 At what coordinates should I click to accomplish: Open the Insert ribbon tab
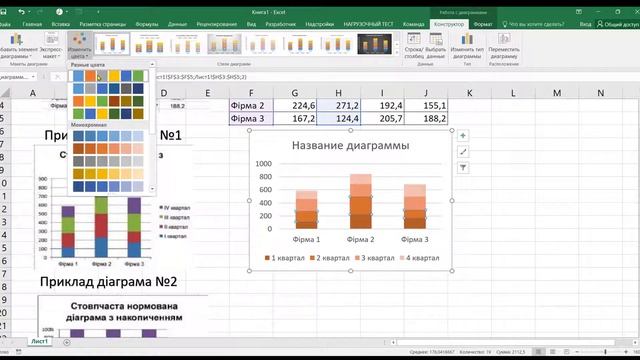[60, 24]
